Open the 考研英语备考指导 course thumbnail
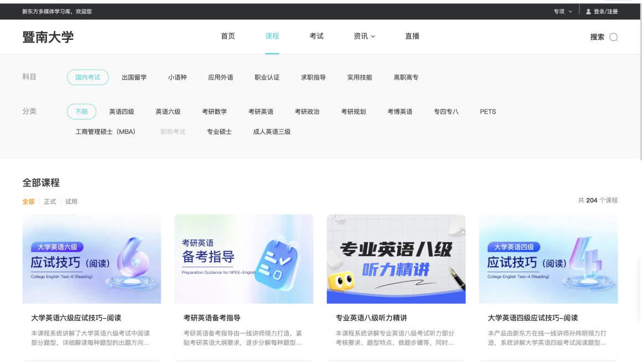Viewport: 642px width, 364px height. (244, 259)
